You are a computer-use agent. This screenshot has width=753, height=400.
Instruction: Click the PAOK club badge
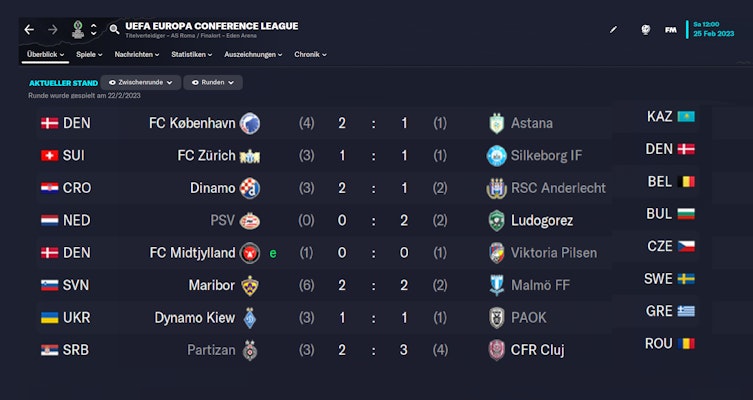(497, 318)
